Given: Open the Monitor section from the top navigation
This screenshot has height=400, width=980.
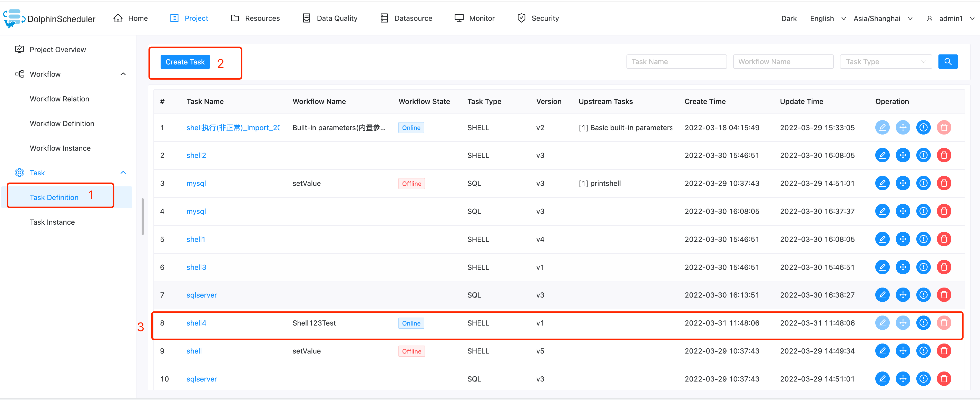Looking at the screenshot, I should [474, 18].
